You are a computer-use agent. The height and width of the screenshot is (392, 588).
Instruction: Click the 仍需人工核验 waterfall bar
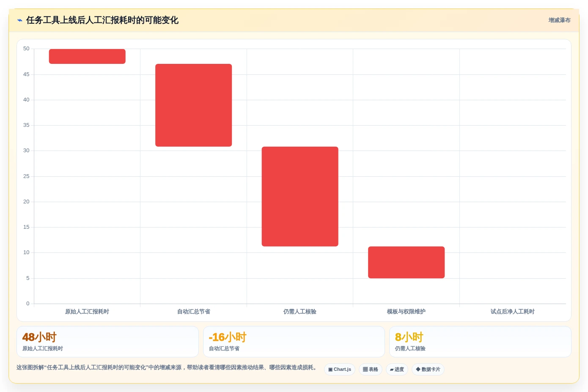(x=300, y=197)
